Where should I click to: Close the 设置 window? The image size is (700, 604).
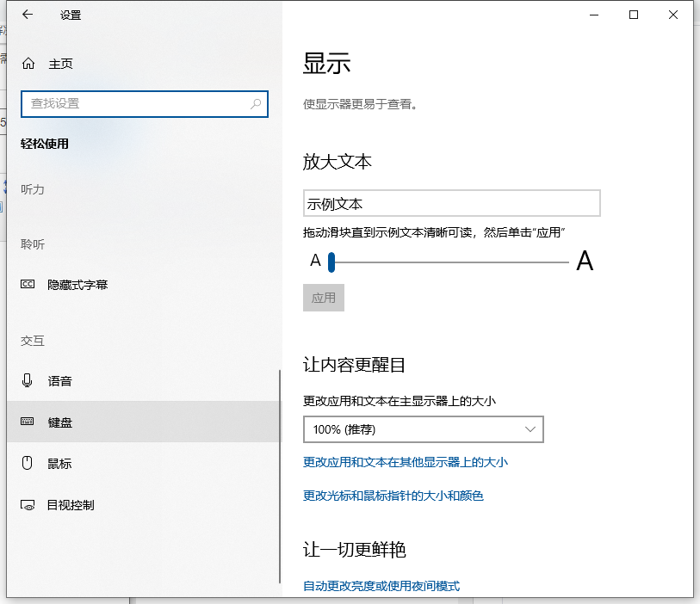673,15
